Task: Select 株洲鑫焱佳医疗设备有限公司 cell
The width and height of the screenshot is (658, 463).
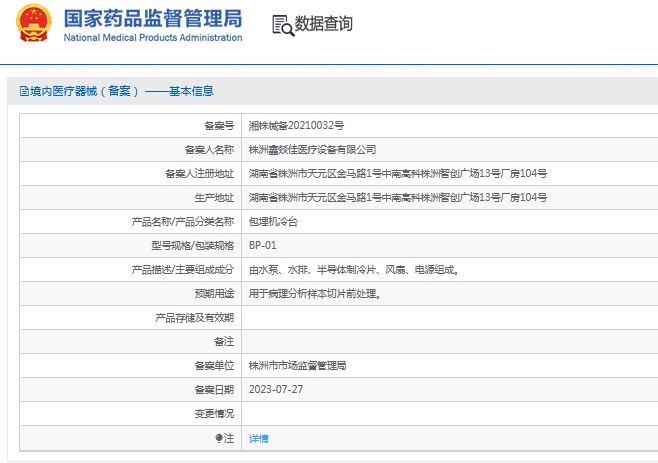Action: point(312,149)
